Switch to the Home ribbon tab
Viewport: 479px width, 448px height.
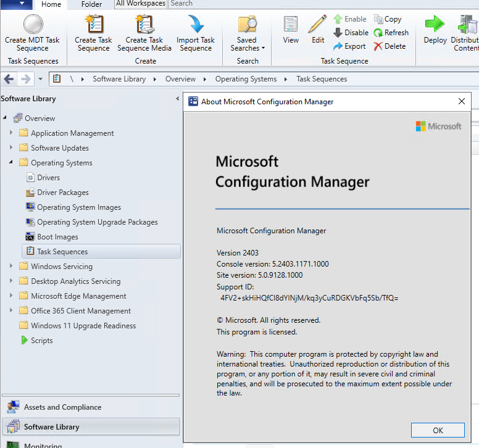(x=51, y=4)
